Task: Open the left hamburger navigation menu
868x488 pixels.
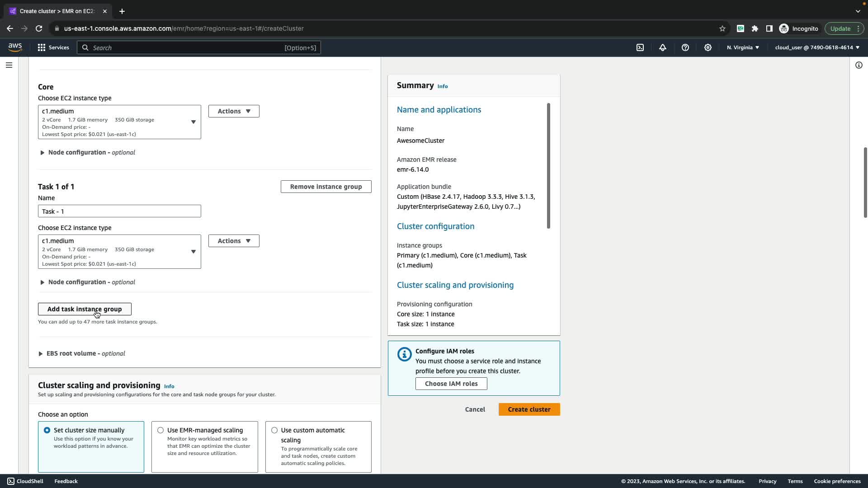Action: (9, 65)
